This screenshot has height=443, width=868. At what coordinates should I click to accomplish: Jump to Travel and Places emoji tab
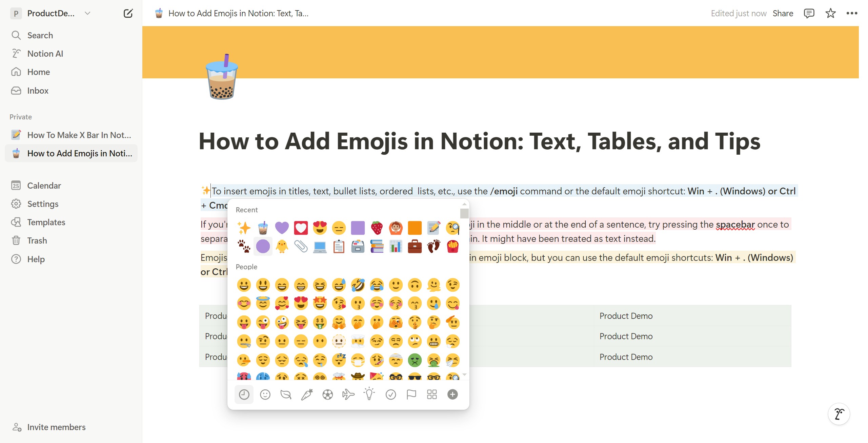348,394
